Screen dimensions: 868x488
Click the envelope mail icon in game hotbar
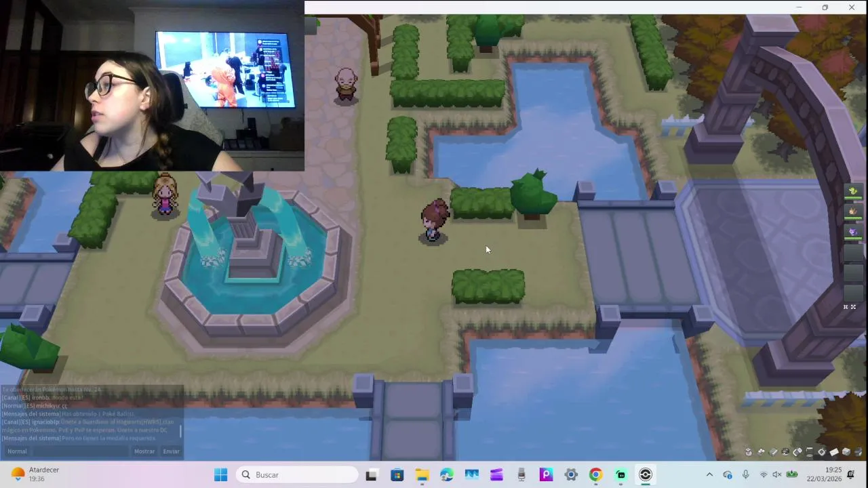click(834, 452)
